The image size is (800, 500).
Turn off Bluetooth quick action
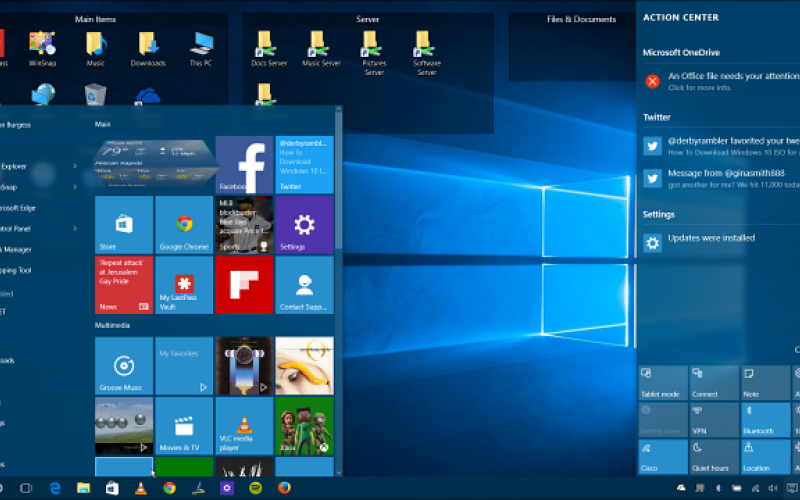coord(764,419)
